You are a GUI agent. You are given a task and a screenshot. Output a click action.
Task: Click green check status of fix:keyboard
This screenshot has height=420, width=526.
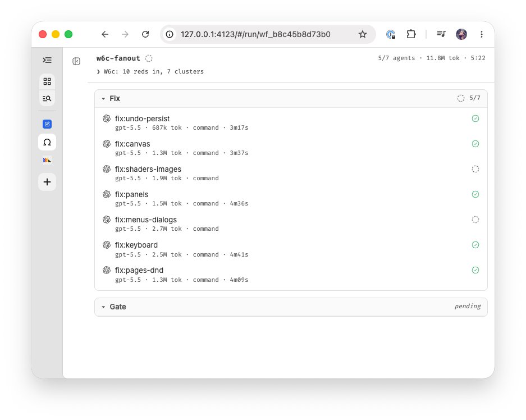475,245
